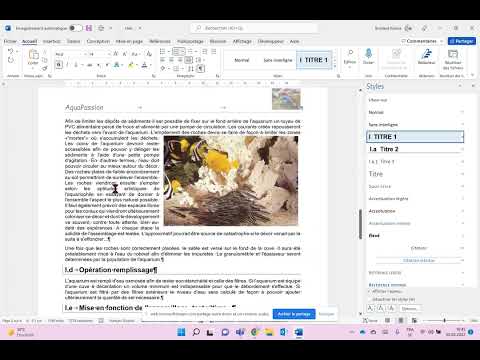
Task: Click the Word icon on the taskbar
Action: (298, 332)
